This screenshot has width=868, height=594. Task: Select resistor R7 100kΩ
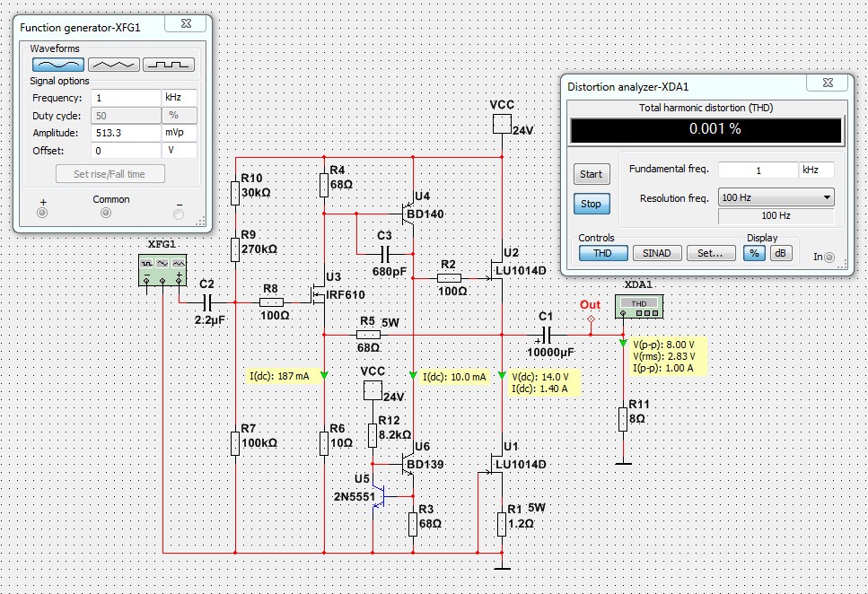(x=235, y=443)
